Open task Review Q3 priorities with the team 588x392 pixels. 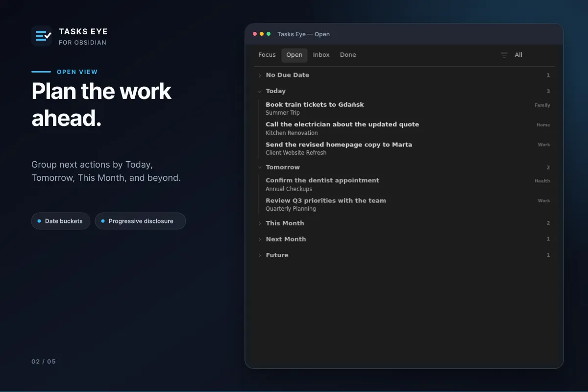point(326,200)
